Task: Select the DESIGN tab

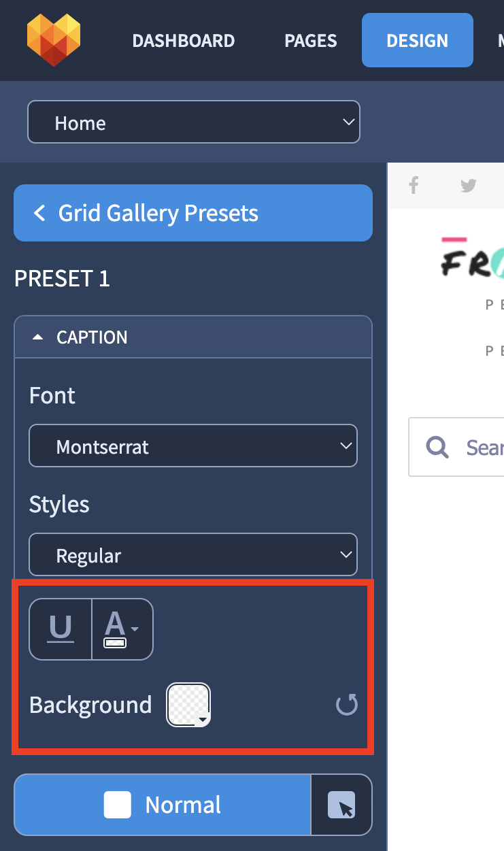Action: (418, 40)
